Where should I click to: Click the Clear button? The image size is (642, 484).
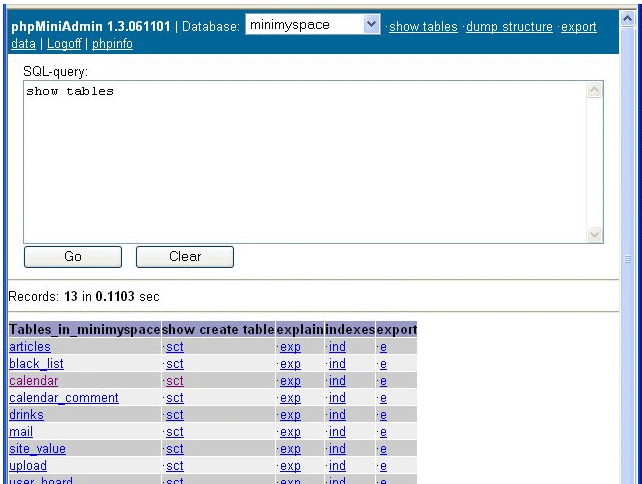point(185,257)
